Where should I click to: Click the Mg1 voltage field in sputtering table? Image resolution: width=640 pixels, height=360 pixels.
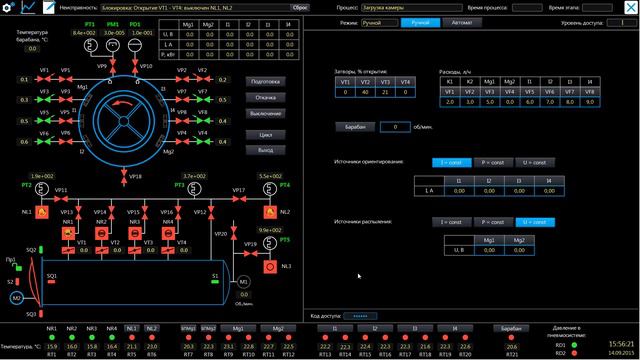(x=489, y=250)
